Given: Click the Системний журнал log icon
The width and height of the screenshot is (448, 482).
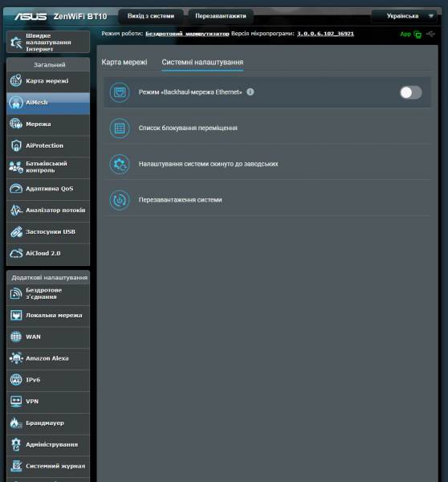Looking at the screenshot, I should point(16,466).
